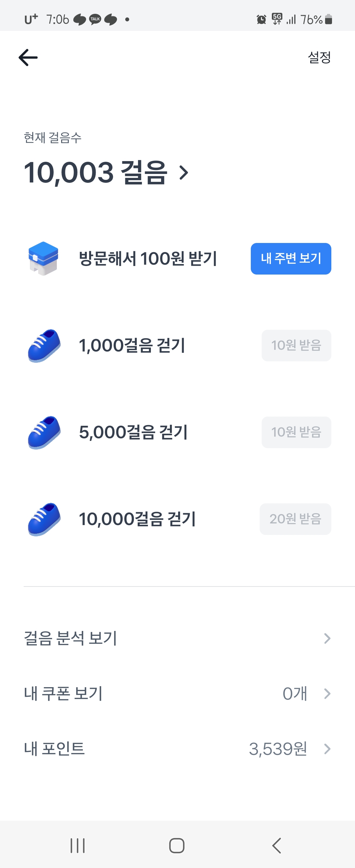
Task: Tap the 10원 받음 button for 1,000 steps
Action: tap(296, 345)
